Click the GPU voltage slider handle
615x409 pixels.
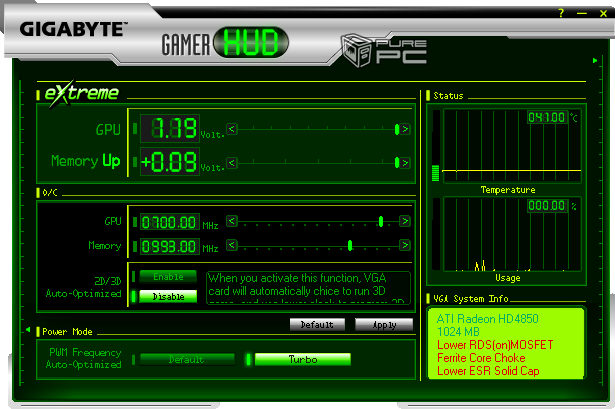397,129
